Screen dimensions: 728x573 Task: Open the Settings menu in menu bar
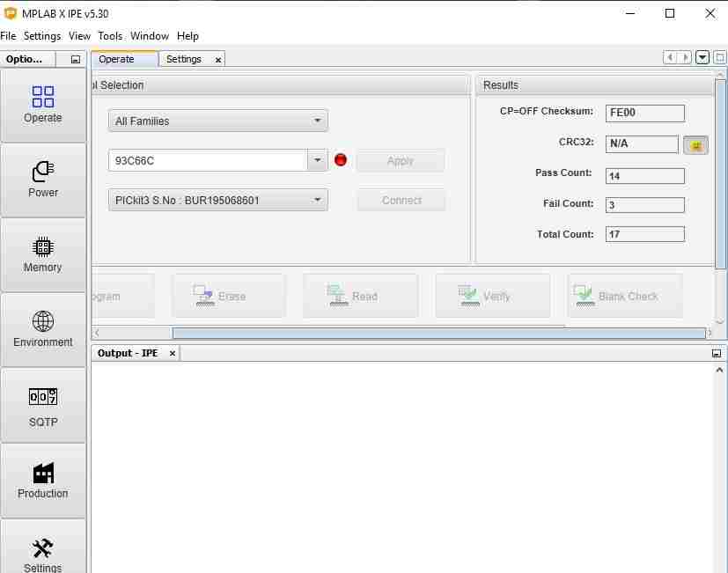(x=42, y=36)
